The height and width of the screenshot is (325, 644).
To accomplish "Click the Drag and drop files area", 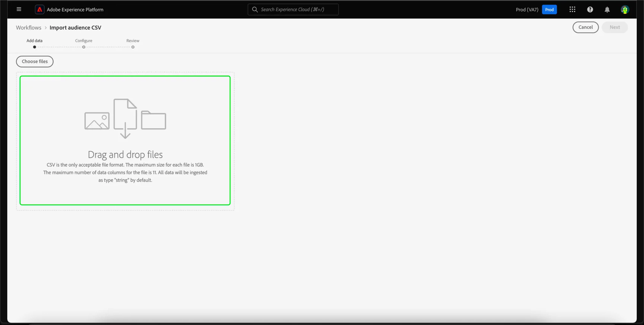I will (125, 154).
